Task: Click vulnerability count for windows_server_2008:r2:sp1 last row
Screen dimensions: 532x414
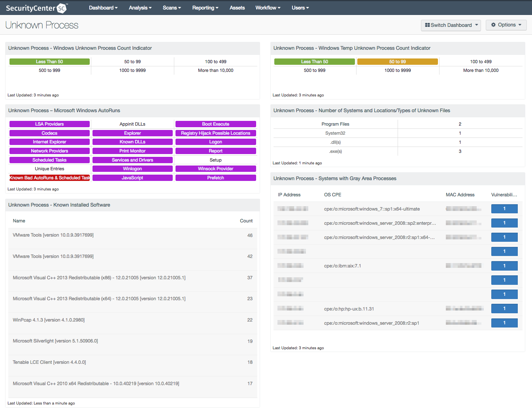Action: pos(504,323)
